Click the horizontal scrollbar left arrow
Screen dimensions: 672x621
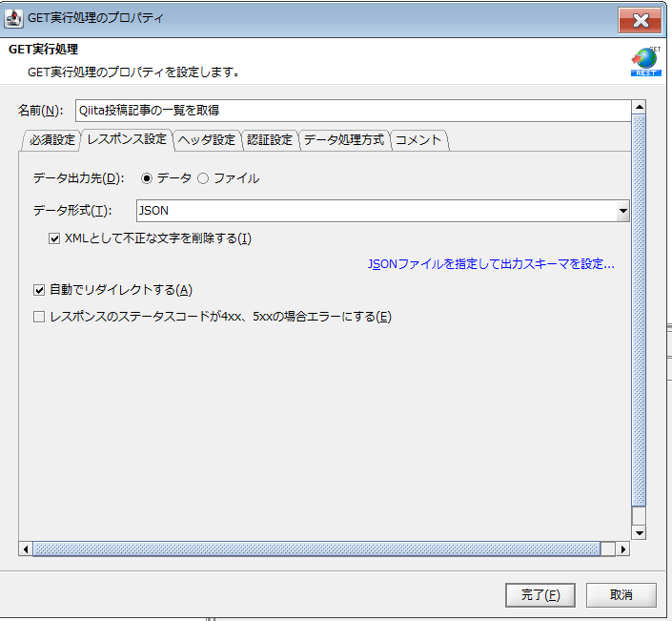[x=26, y=549]
